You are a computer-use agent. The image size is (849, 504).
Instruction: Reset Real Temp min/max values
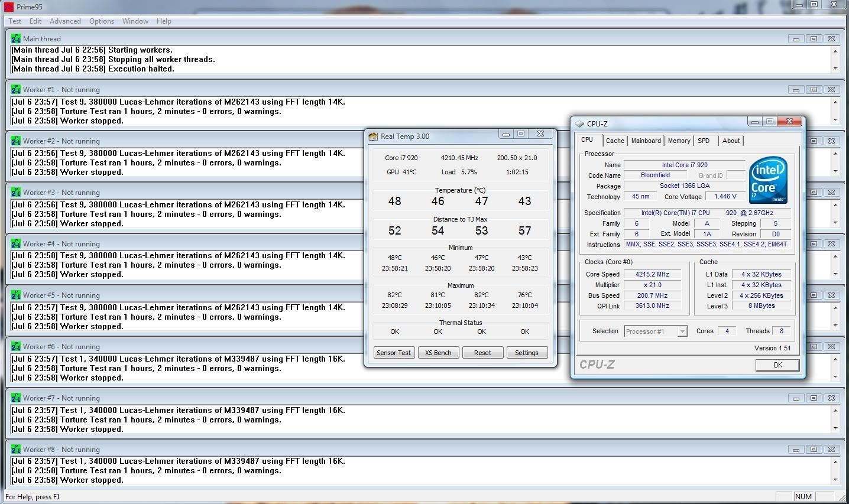click(482, 353)
